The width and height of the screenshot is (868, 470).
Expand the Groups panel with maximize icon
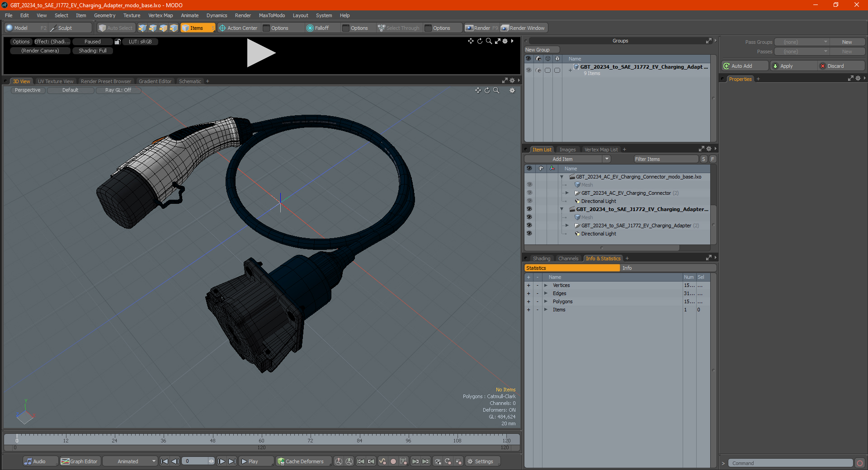click(708, 41)
